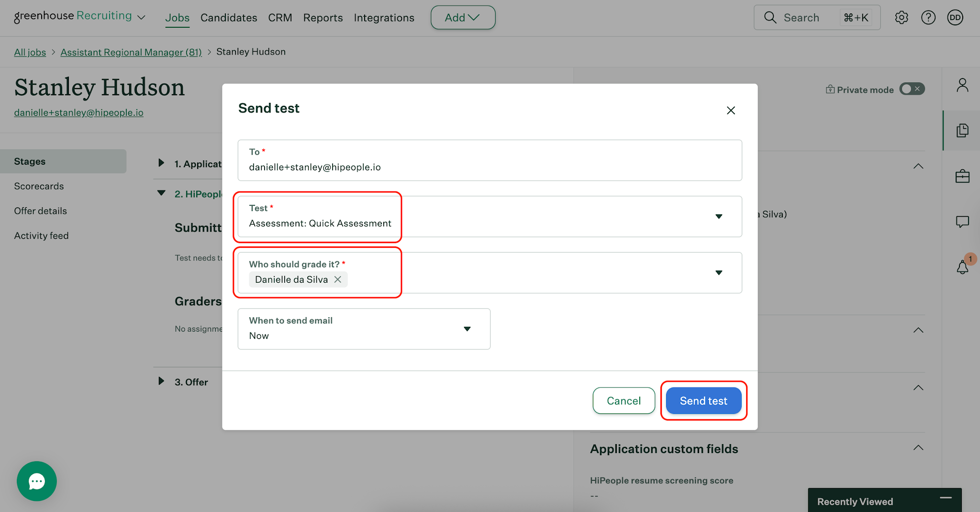Click the danielle+stanley@hipeople.io email link
The width and height of the screenshot is (980, 512).
coord(79,112)
